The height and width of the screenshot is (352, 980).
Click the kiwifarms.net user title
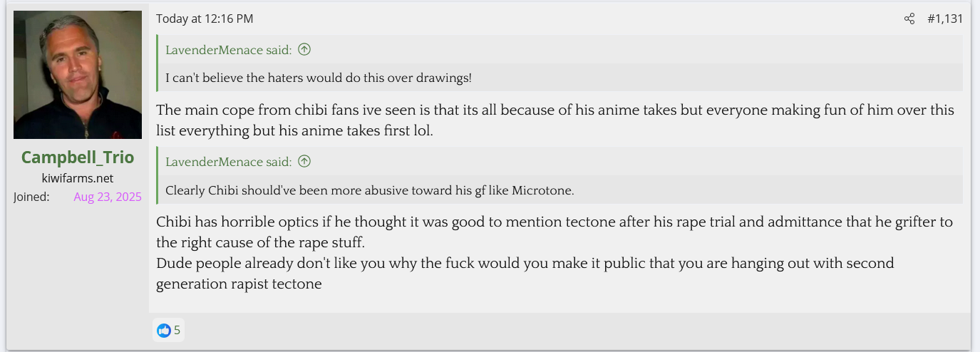click(78, 178)
